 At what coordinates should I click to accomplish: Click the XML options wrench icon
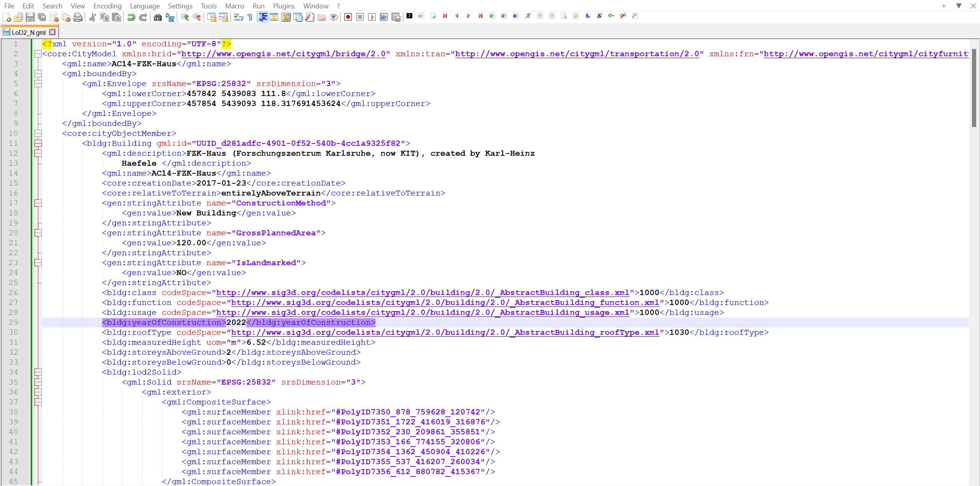[x=635, y=16]
